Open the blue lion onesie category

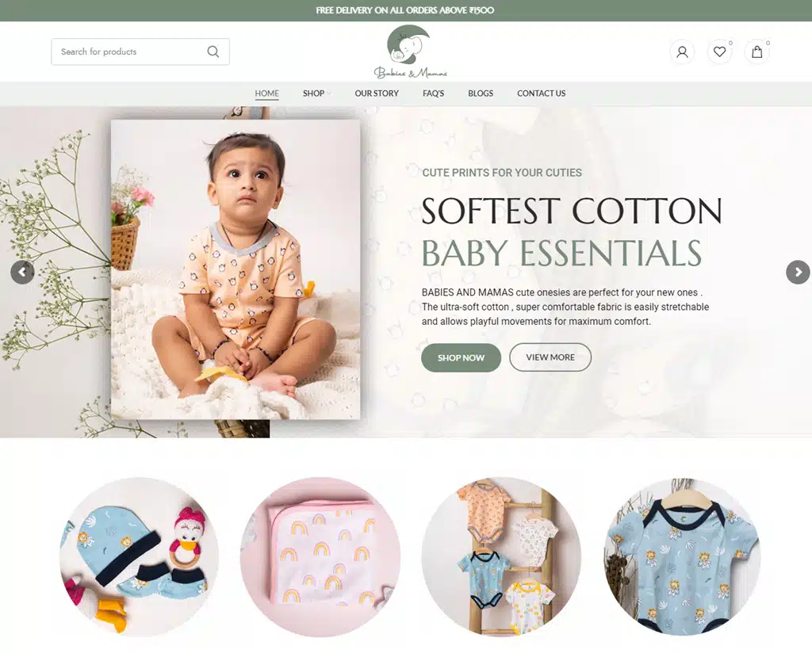coord(682,557)
